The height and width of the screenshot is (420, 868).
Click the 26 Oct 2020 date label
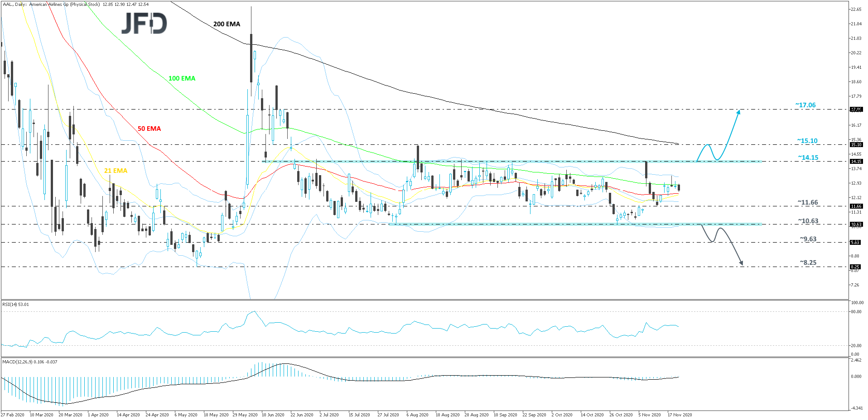(x=621, y=415)
